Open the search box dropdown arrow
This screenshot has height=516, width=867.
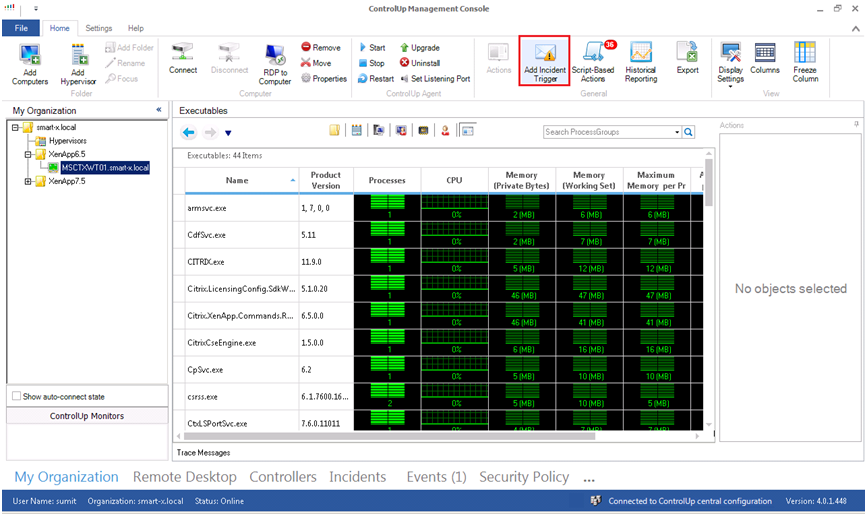click(x=677, y=132)
